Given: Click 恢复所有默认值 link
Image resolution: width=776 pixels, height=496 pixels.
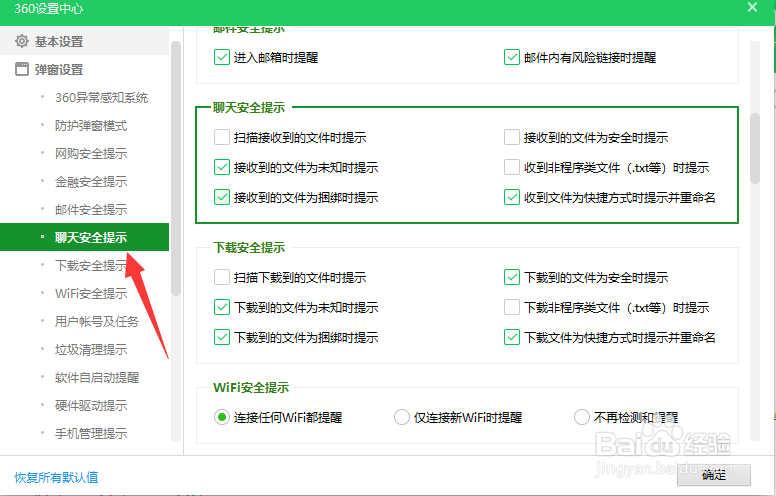Looking at the screenshot, I should pos(56,477).
